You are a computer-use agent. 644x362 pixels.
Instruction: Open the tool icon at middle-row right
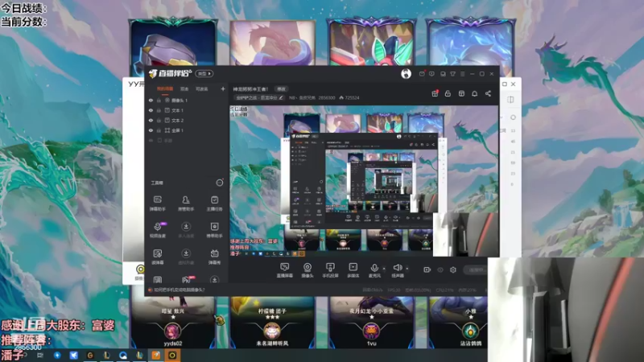(x=214, y=230)
